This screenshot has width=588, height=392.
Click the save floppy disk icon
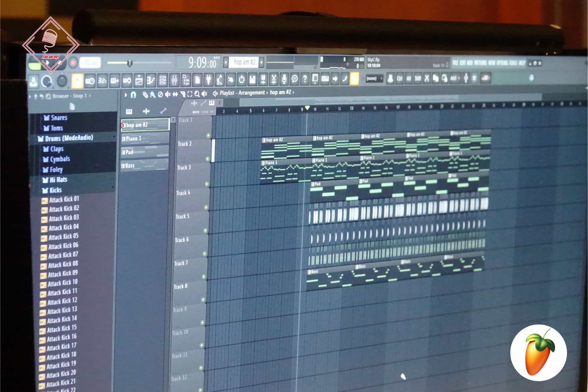[x=252, y=79]
